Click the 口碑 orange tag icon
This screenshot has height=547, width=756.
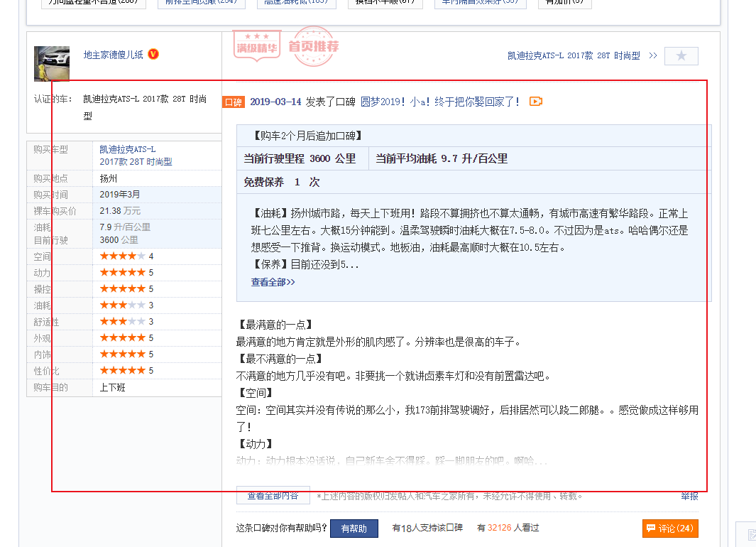(x=233, y=102)
